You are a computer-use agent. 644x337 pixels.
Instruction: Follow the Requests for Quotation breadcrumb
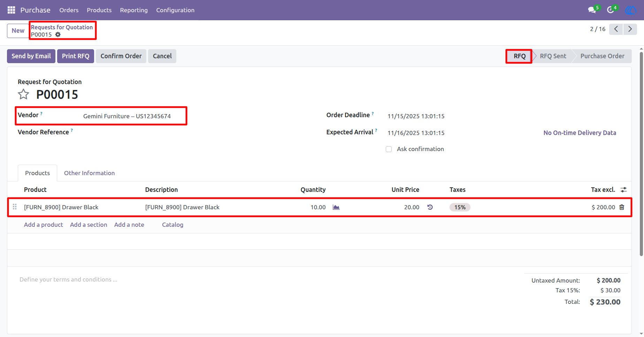(62, 27)
